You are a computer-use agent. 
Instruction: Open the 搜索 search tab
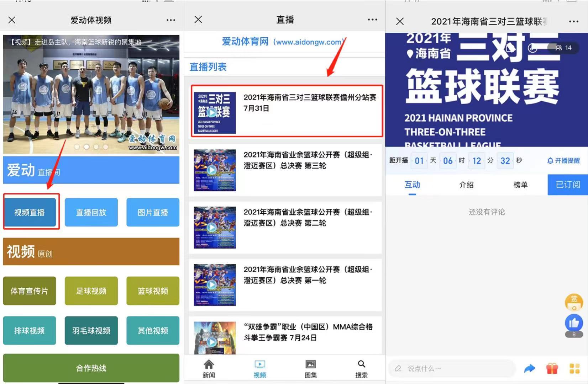(x=362, y=368)
